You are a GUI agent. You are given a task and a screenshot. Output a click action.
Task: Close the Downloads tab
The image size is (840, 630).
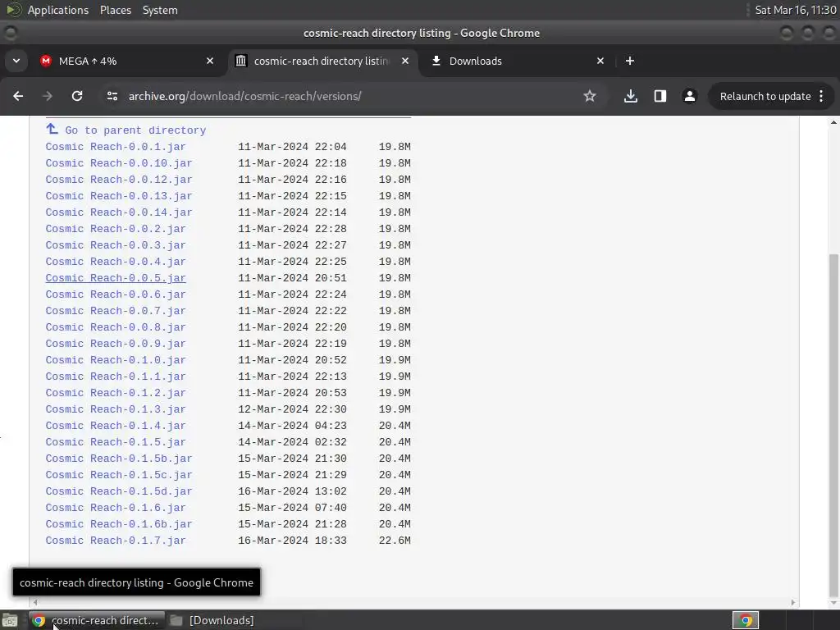[x=600, y=61]
